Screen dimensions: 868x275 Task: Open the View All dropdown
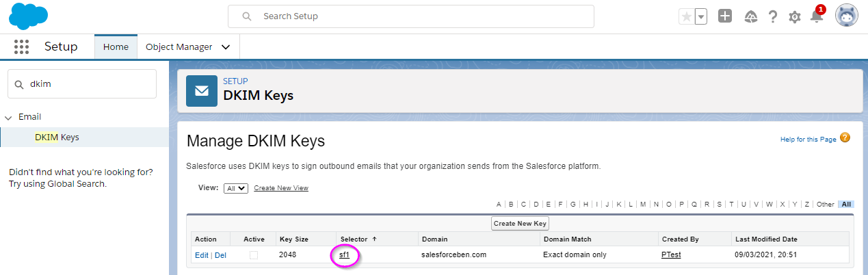tap(236, 188)
